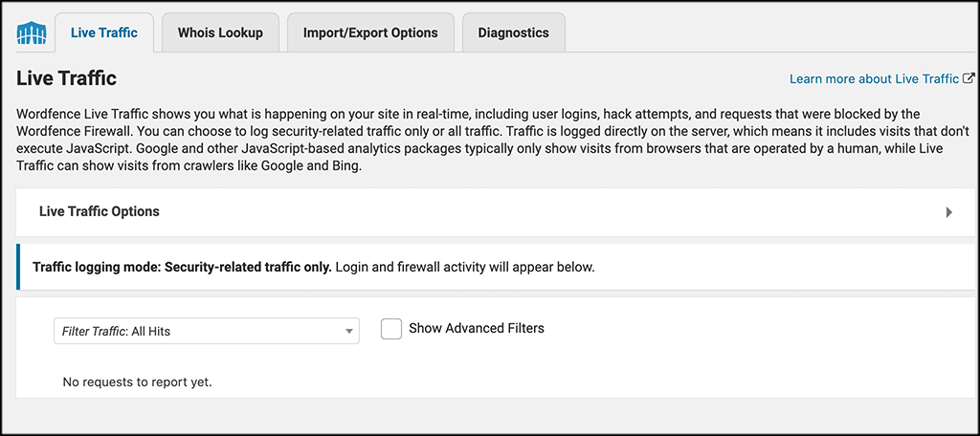Select the Live Traffic tab

click(103, 33)
